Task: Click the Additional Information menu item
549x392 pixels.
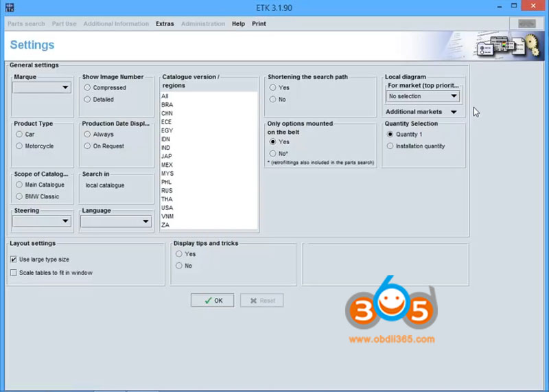Action: pyautogui.click(x=116, y=24)
